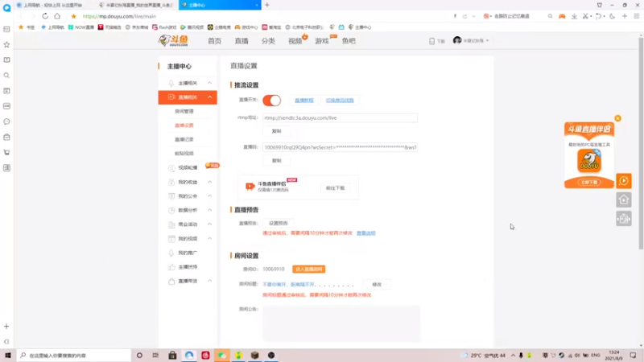Image resolution: width=644 pixels, height=362 pixels.
Task: Click the 直播教程 tutorial link
Action: [x=304, y=100]
